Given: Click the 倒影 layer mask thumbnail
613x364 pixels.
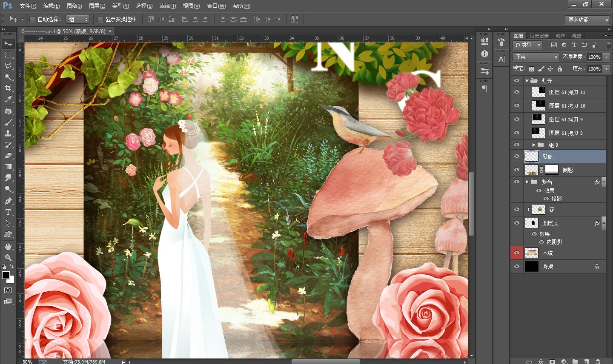Looking at the screenshot, I should click(x=552, y=170).
